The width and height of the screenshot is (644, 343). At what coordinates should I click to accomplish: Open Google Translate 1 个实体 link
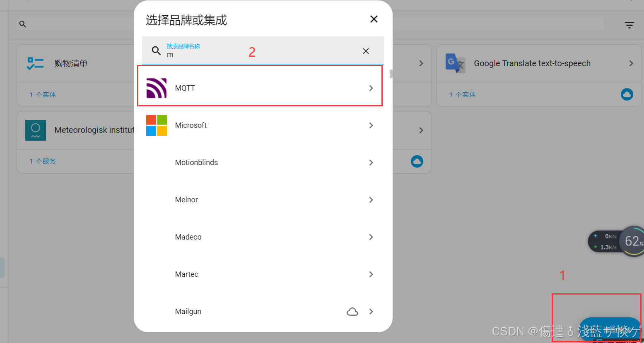[x=462, y=95]
